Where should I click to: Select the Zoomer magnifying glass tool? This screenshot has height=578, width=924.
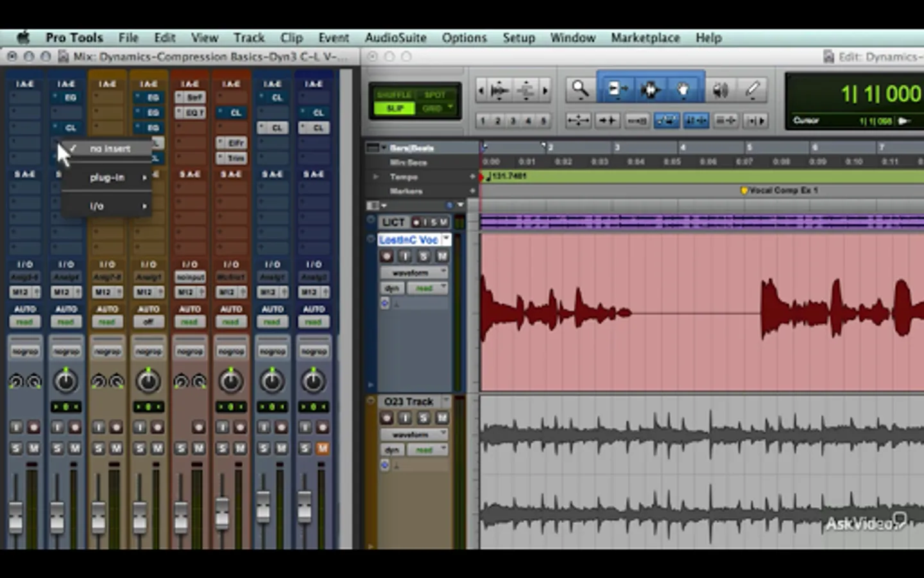(579, 89)
